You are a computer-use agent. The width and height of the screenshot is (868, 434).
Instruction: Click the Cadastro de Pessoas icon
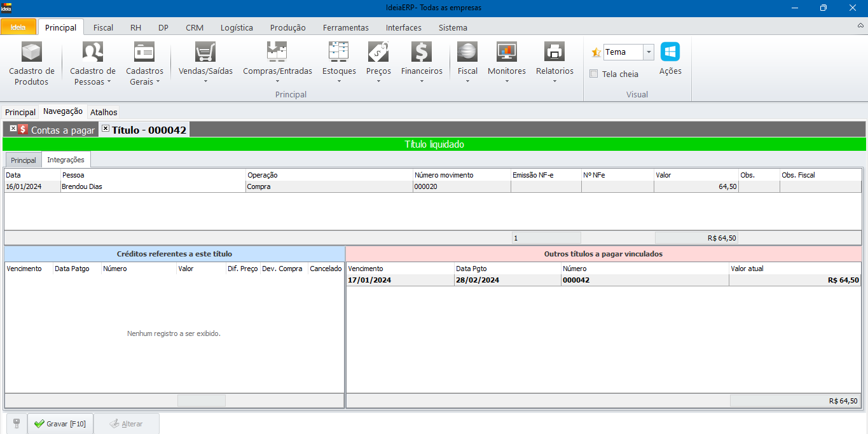click(93, 52)
